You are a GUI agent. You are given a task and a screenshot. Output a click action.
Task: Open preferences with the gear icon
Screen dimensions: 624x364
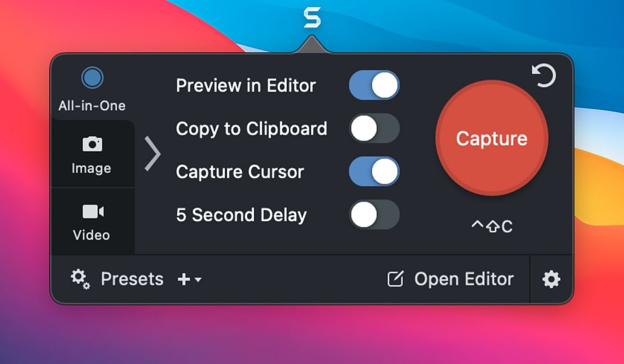(551, 280)
